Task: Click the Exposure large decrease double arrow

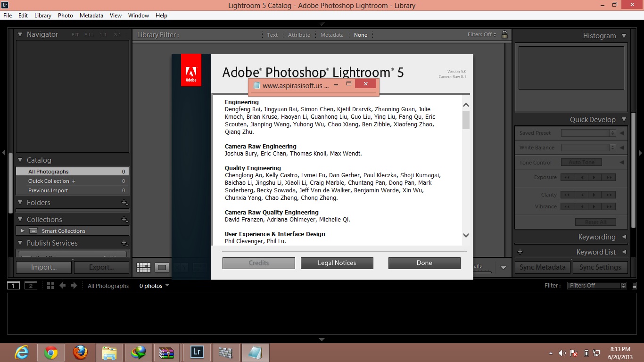Action: click(x=567, y=177)
